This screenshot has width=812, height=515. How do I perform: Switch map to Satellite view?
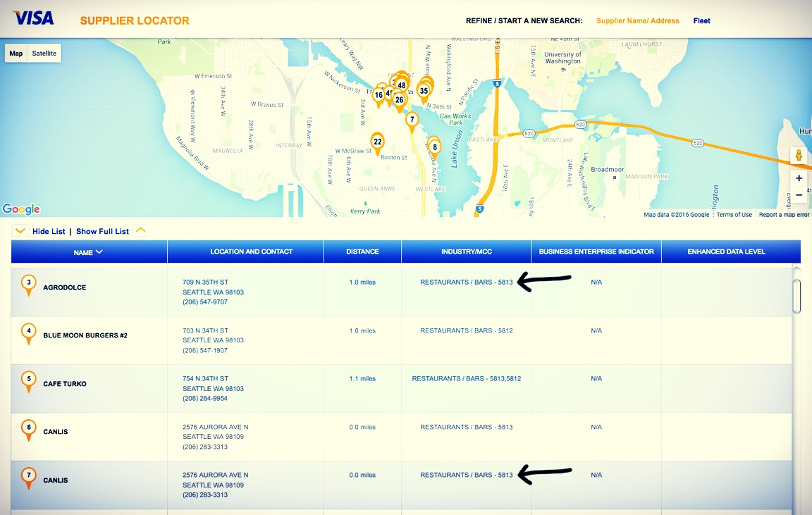coord(44,54)
